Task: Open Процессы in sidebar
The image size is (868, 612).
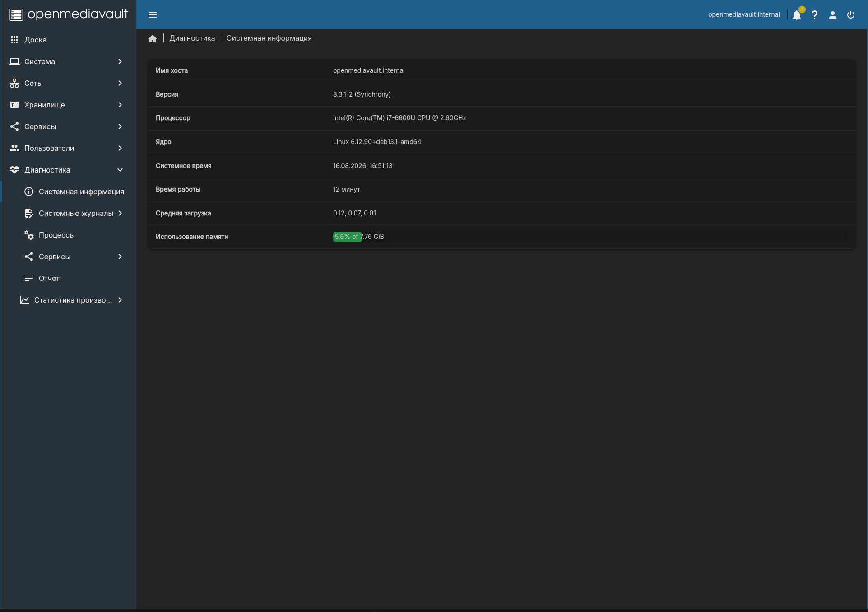Action: [x=68, y=235]
